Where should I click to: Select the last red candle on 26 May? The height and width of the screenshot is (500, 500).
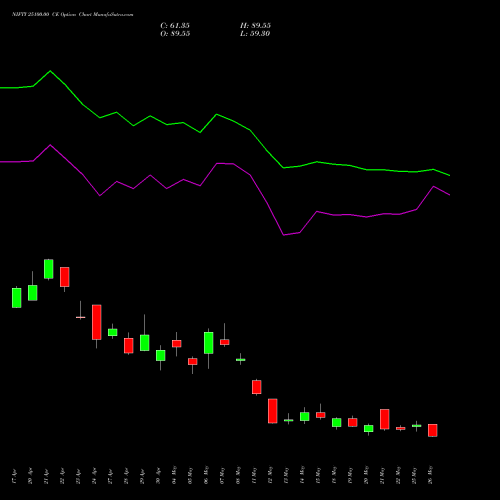pyautogui.click(x=433, y=430)
